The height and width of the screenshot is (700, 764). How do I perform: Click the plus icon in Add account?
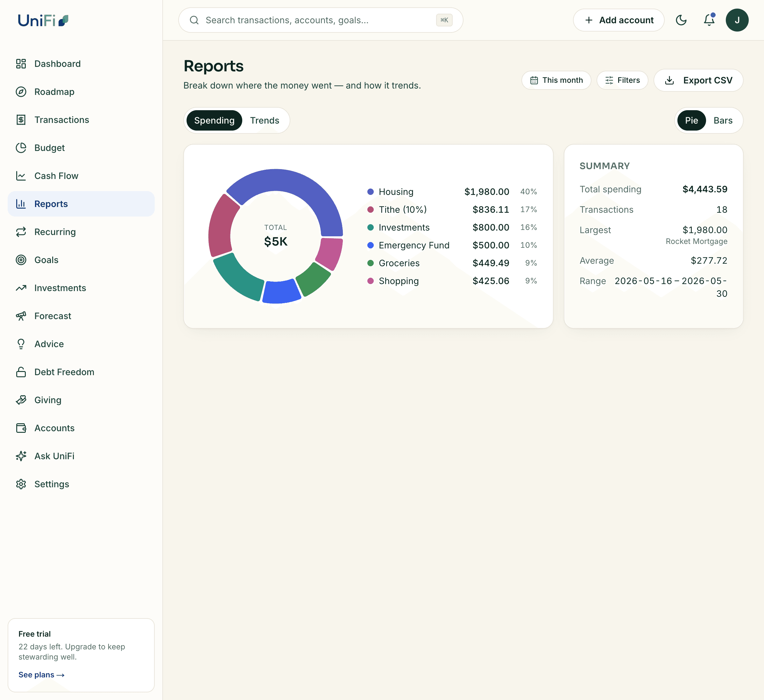point(589,20)
